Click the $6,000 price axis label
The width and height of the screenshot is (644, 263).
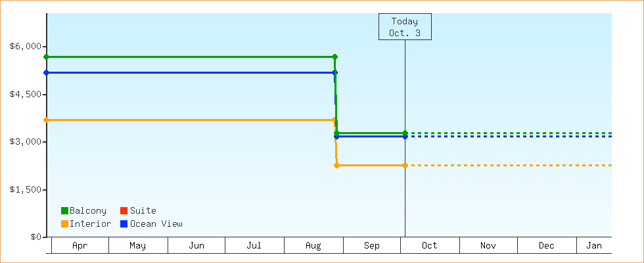click(x=26, y=46)
